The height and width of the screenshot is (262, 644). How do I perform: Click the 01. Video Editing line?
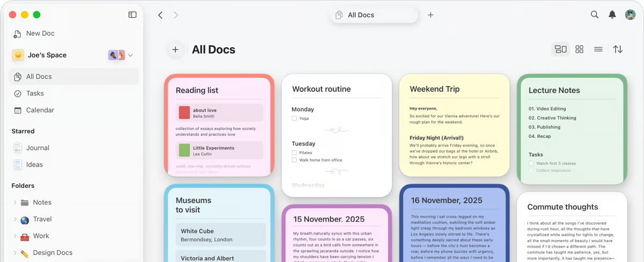point(547,109)
